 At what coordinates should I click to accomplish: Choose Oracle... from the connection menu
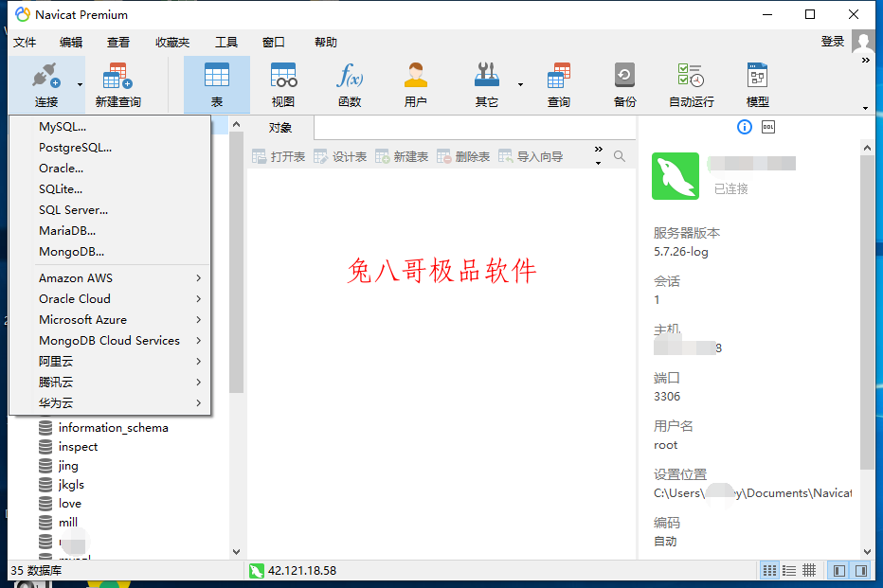(x=110, y=169)
